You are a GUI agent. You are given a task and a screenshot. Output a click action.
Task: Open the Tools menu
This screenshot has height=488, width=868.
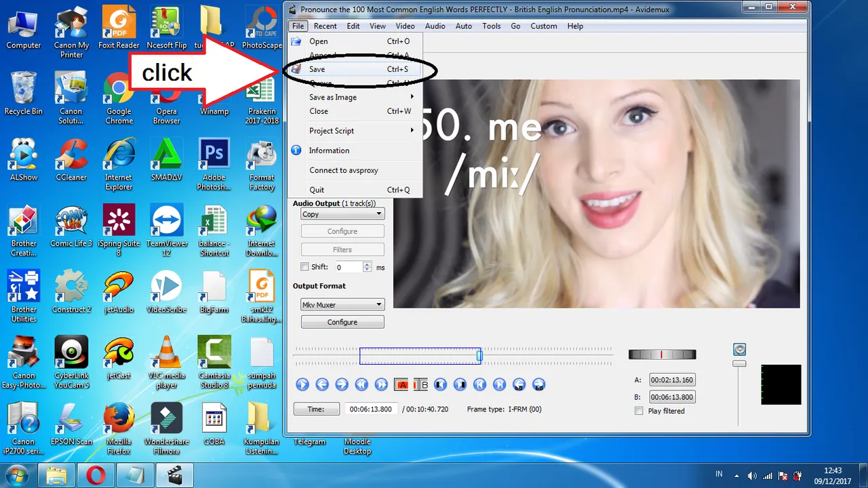(x=492, y=26)
